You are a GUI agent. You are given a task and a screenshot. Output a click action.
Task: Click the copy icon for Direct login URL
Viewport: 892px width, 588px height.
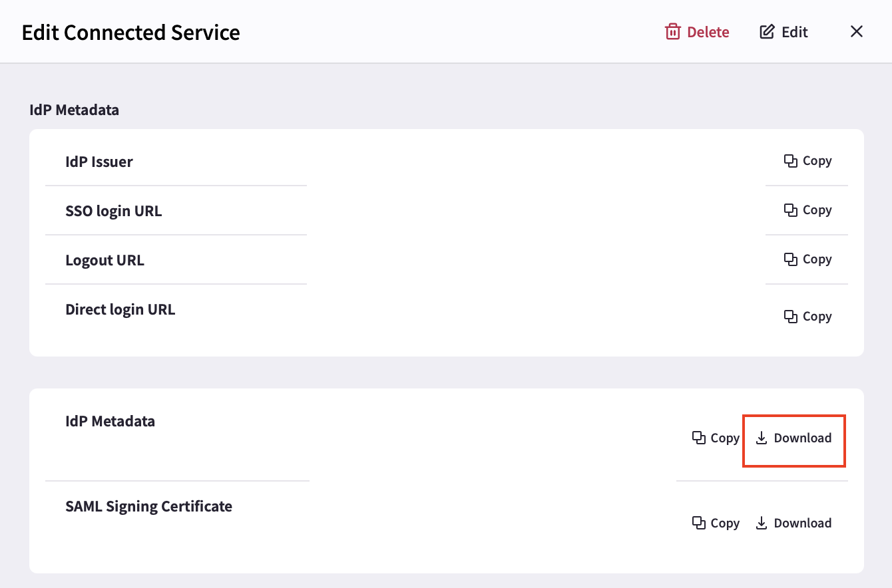(791, 317)
